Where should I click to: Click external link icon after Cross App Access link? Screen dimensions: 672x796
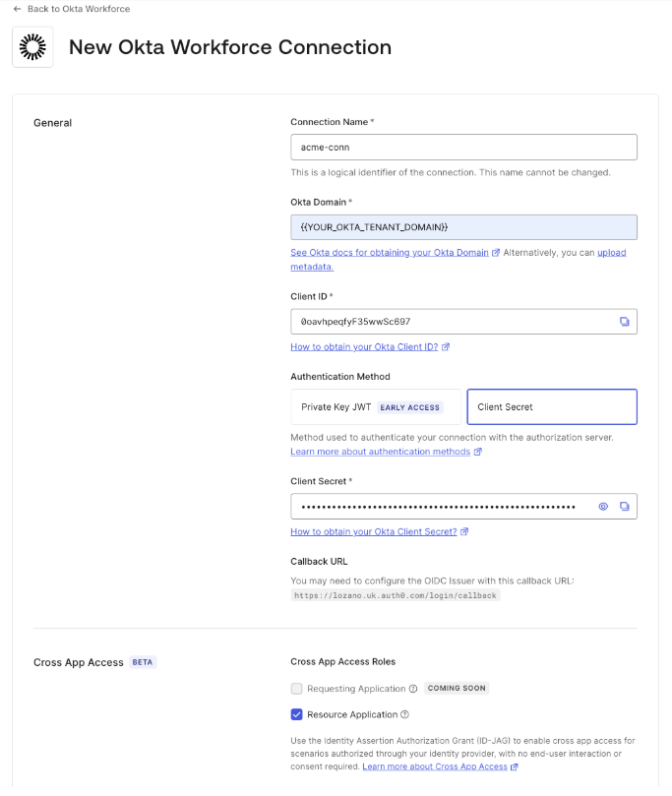coord(515,766)
